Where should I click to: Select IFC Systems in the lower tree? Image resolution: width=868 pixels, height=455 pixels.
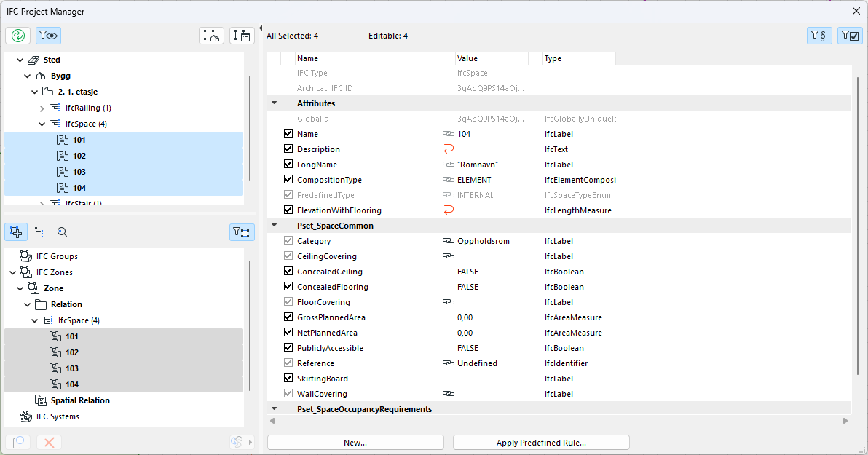[58, 416]
